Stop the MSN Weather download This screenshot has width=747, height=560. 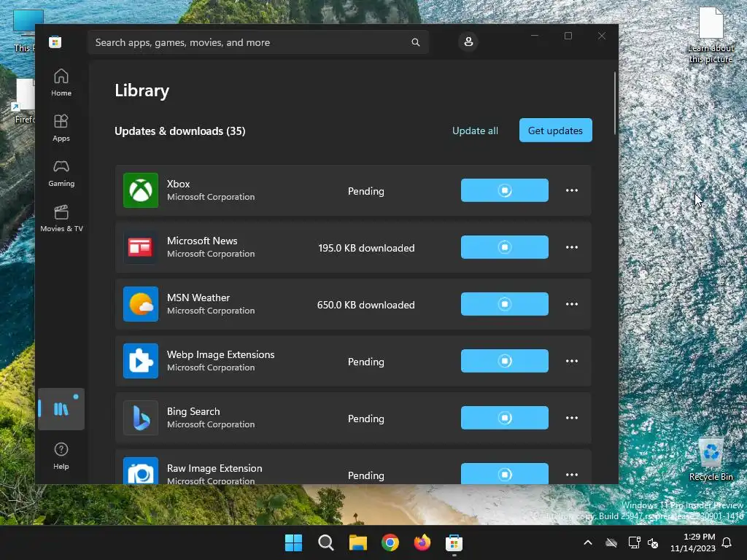pos(505,304)
